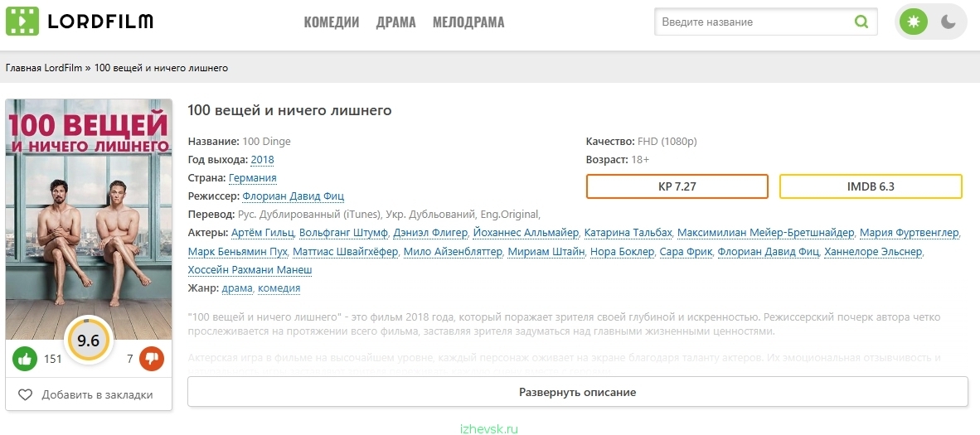
Task: Open actor link Мило Айзенбляттер
Action: coord(453,251)
